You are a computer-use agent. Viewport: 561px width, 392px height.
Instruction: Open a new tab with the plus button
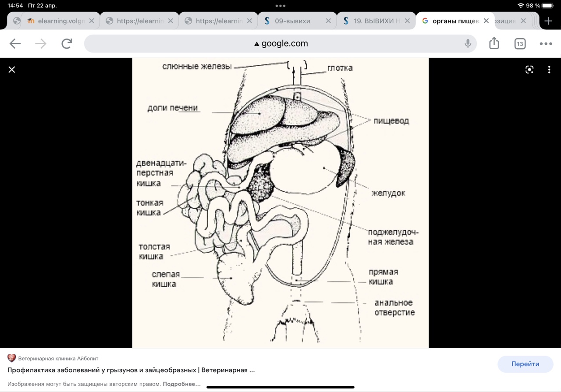(548, 21)
